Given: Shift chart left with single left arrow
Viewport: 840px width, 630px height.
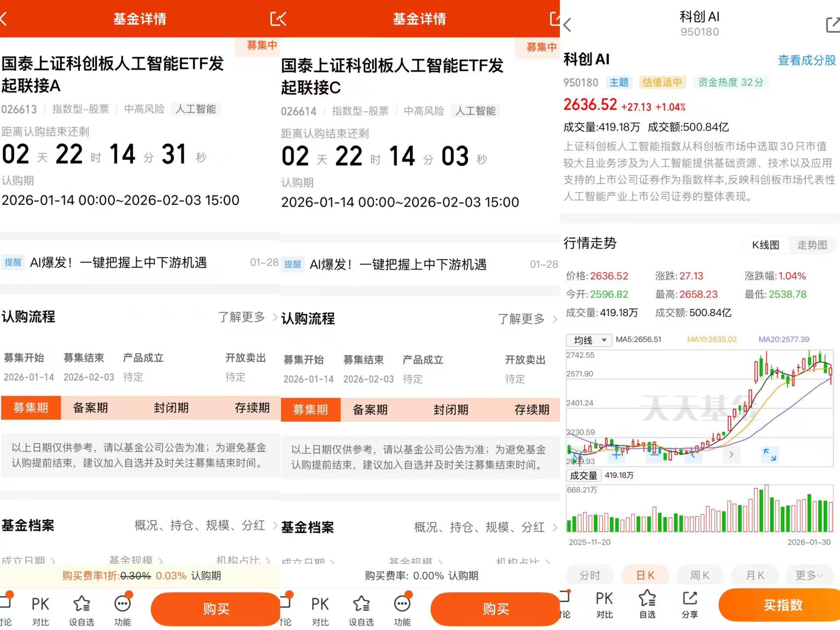Looking at the screenshot, I should [x=693, y=455].
